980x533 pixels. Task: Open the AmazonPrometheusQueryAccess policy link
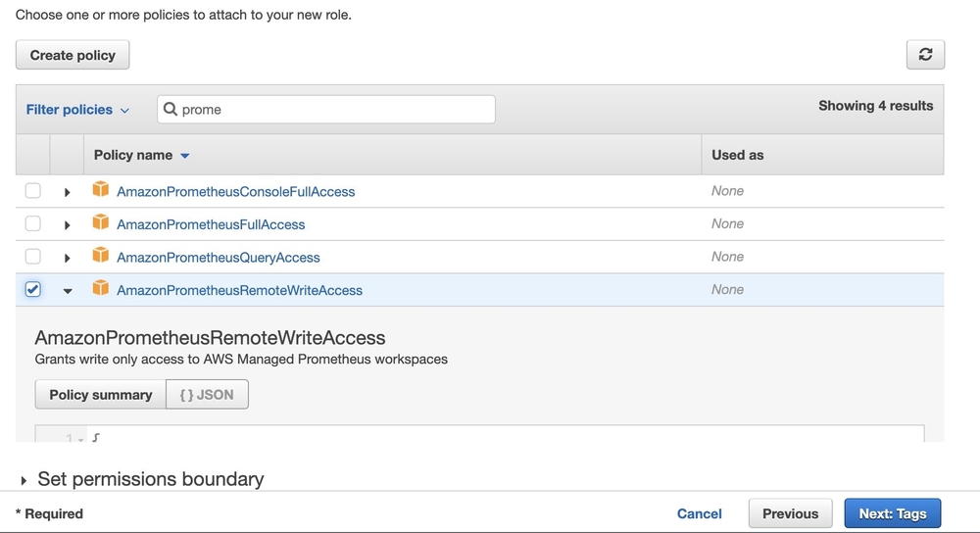[x=219, y=258]
